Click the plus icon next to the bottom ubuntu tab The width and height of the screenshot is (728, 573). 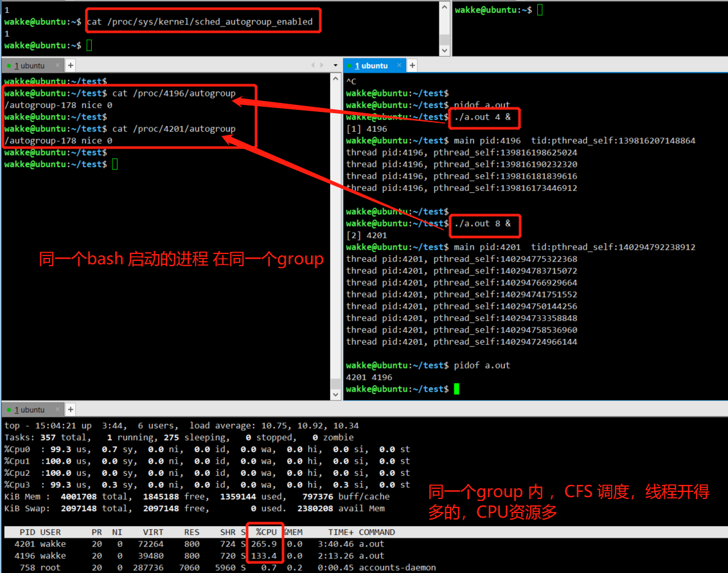(70, 410)
